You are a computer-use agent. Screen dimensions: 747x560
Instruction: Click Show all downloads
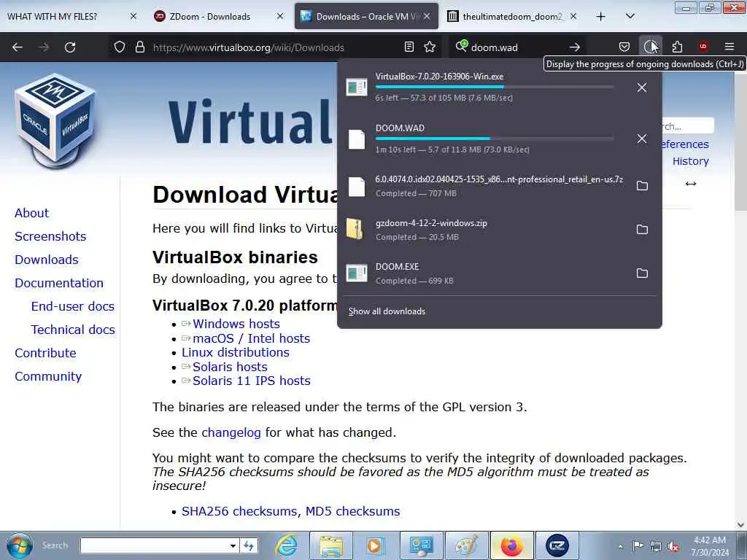click(x=387, y=311)
